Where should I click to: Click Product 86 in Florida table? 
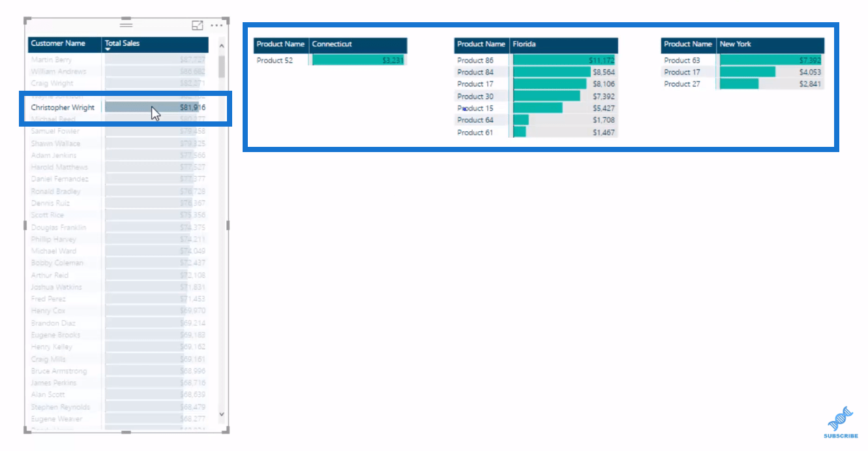coord(475,60)
